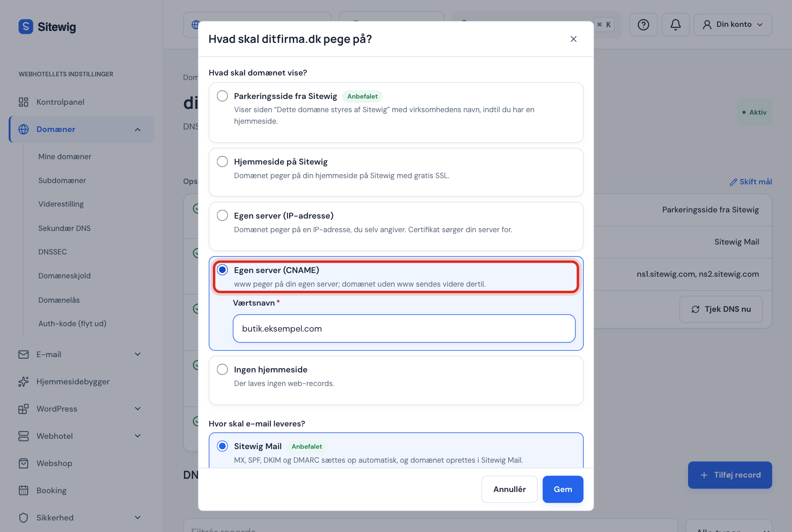
Task: Click the E-mail envelope icon
Action: pyautogui.click(x=24, y=354)
